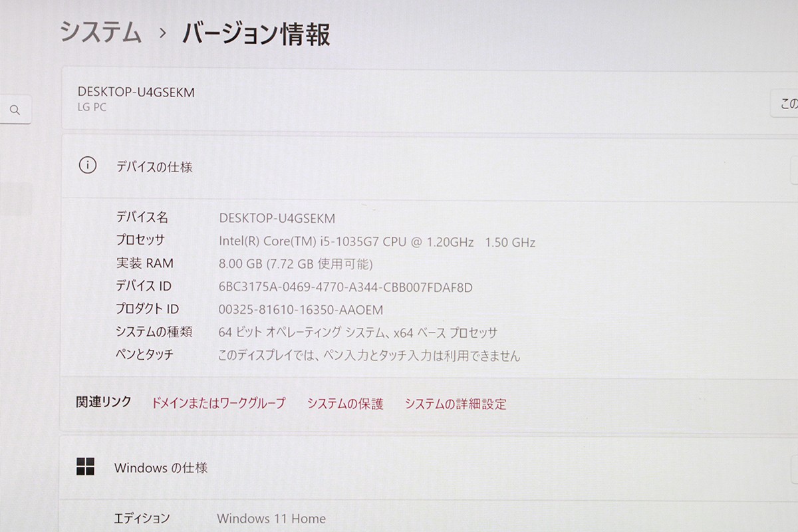This screenshot has width=798, height=532.
Task: Click the 実装 RAM value 8.00 GB
Action: point(295,264)
